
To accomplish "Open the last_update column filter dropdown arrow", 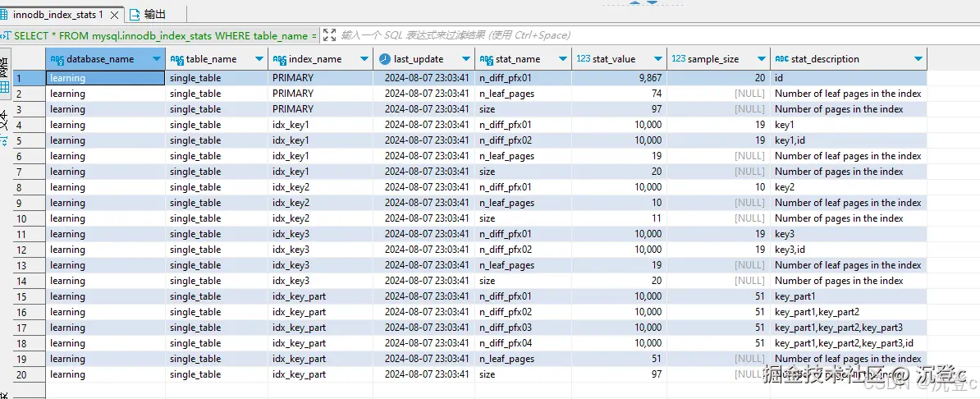I will tap(465, 59).
